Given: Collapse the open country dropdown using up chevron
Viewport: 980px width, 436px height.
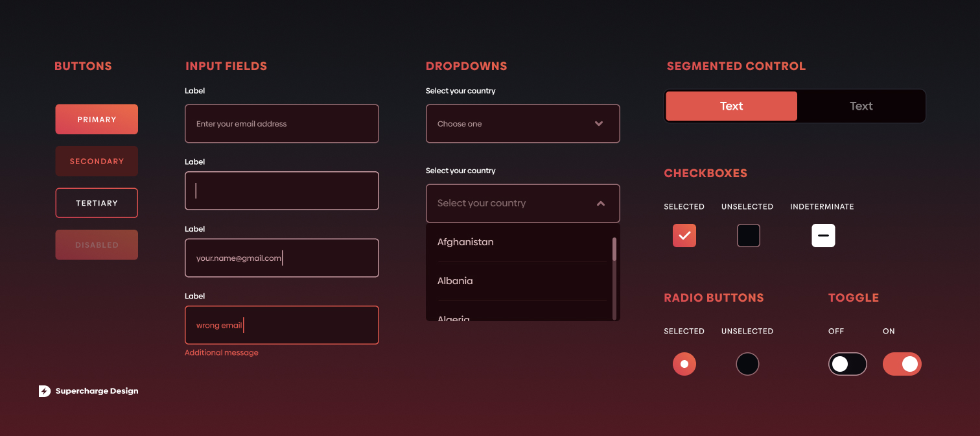Looking at the screenshot, I should [600, 204].
